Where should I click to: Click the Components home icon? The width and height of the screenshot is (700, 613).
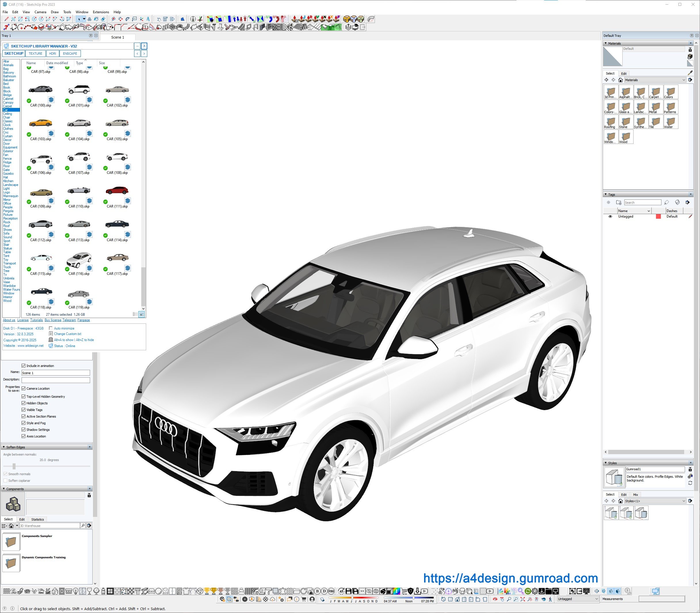pos(11,526)
